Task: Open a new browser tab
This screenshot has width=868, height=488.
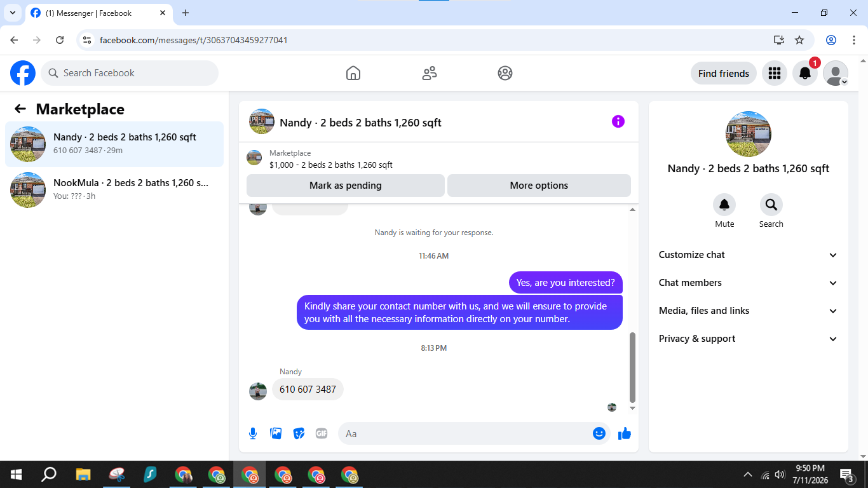Action: (186, 13)
